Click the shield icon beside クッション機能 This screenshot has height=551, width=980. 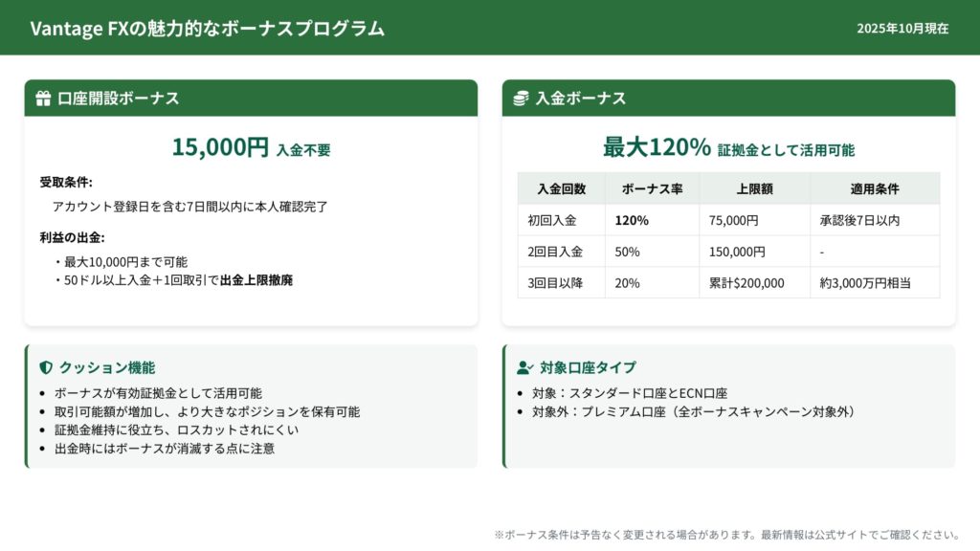tap(45, 367)
